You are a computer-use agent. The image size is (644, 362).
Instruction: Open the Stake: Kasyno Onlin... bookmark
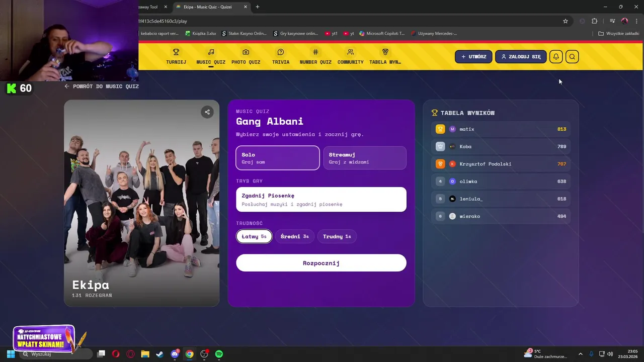(244, 34)
